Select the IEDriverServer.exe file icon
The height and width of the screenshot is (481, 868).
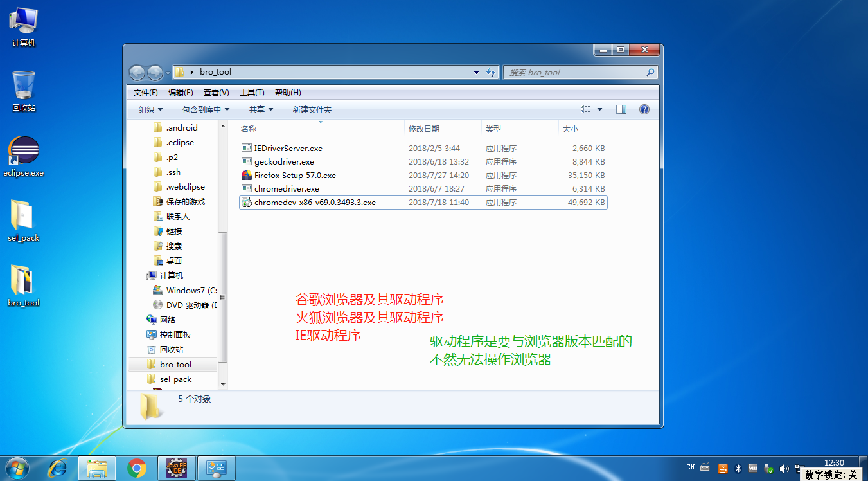(247, 148)
